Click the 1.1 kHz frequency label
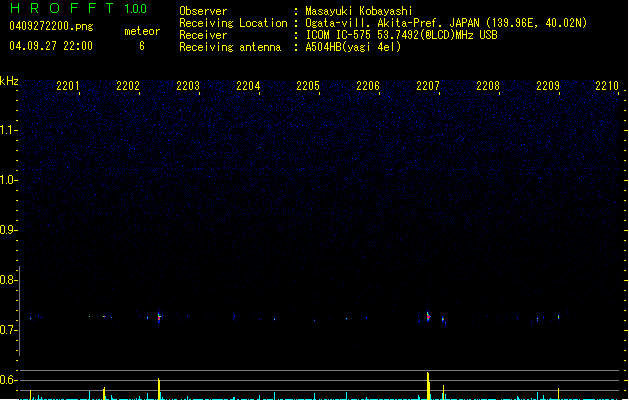This screenshot has height=400, width=629. point(8,130)
